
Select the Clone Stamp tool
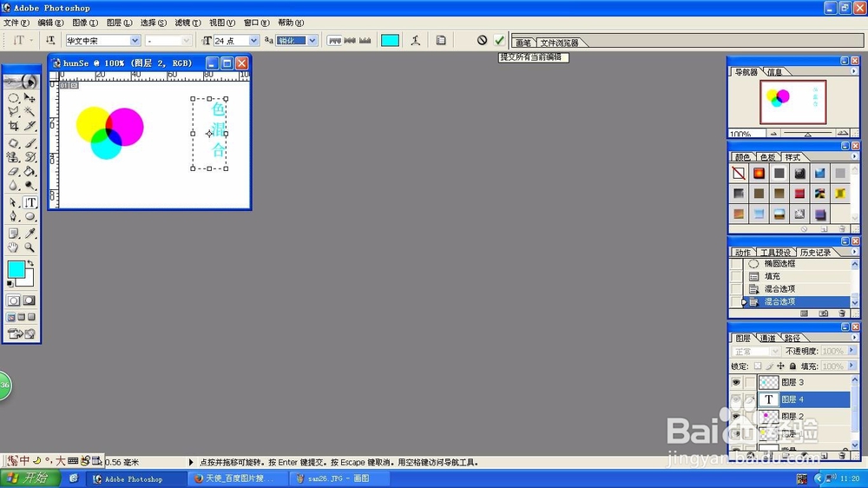[x=13, y=157]
